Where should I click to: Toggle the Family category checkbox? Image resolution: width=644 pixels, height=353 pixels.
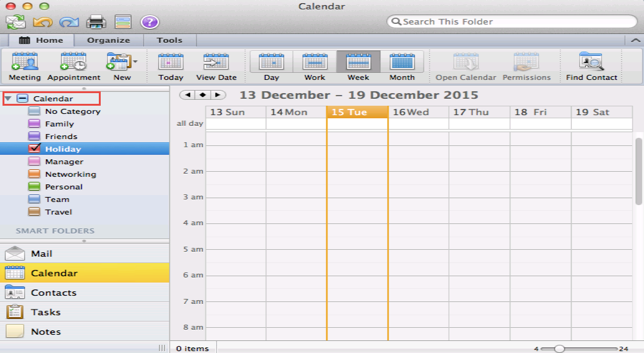(x=34, y=123)
